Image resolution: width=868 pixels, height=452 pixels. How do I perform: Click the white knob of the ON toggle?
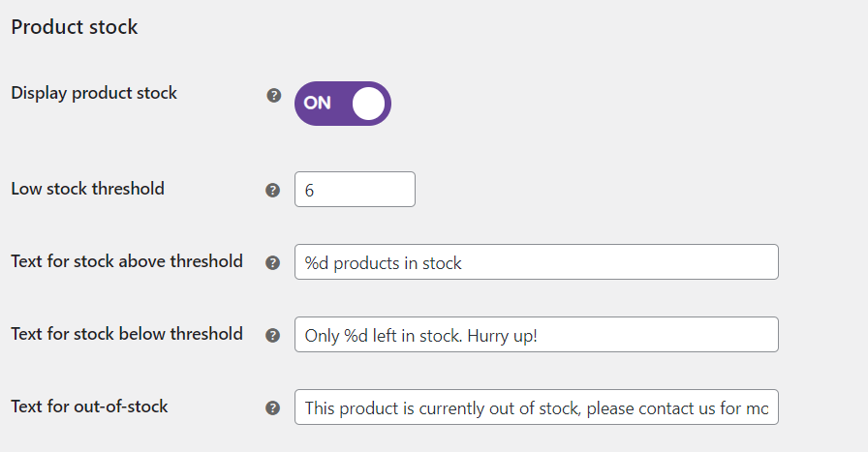point(368,104)
